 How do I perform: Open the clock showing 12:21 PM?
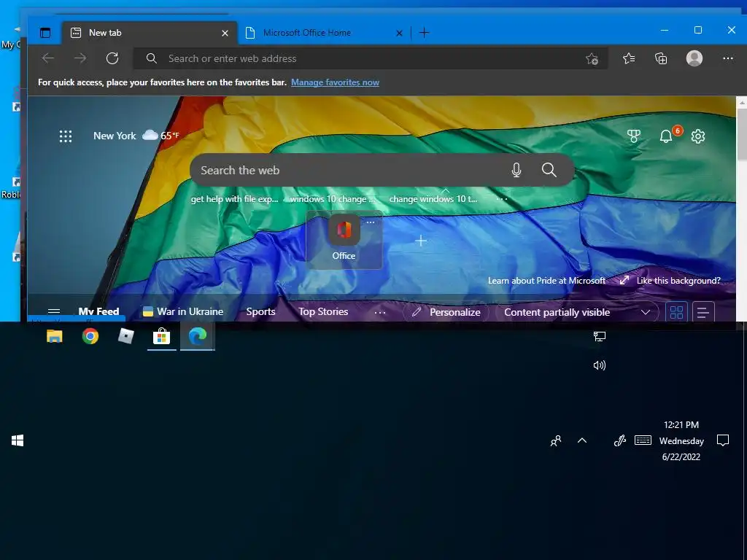681,441
